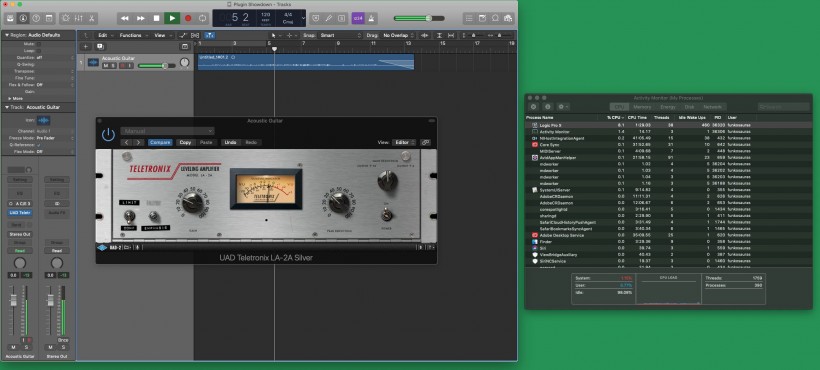820x370 pixels.
Task: Toggle the Mute checkbox in Region inspector
Action: pos(39,44)
